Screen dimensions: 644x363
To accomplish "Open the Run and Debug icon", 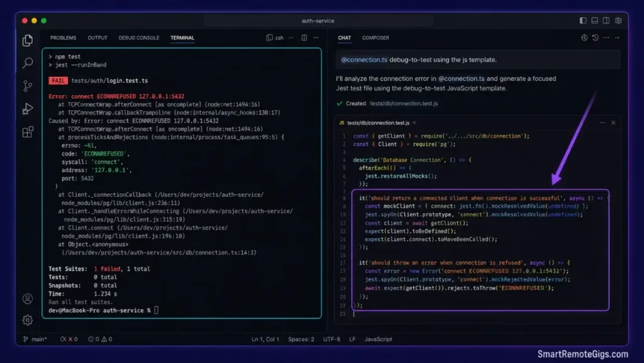I will point(28,109).
